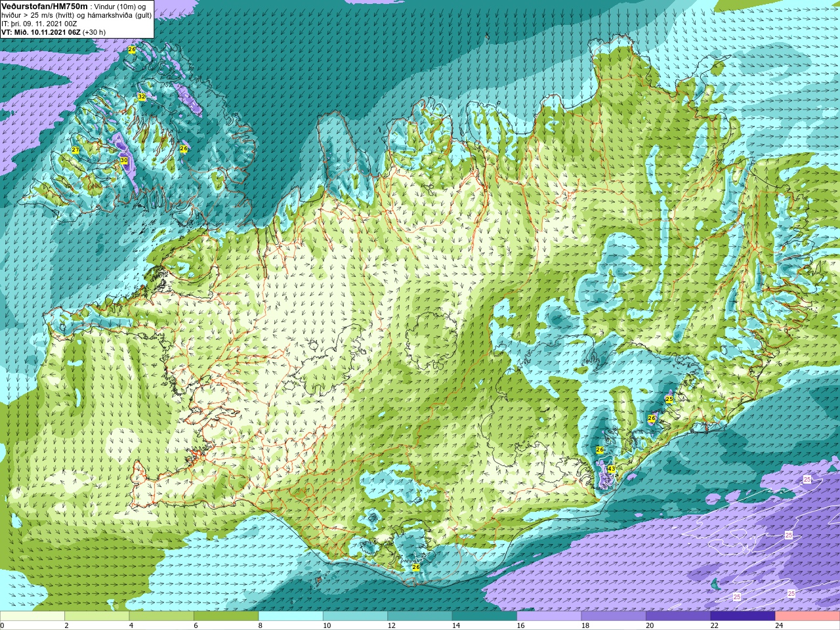This screenshot has width=840, height=630.
Task: Click the legend scale value 10
Action: click(327, 626)
